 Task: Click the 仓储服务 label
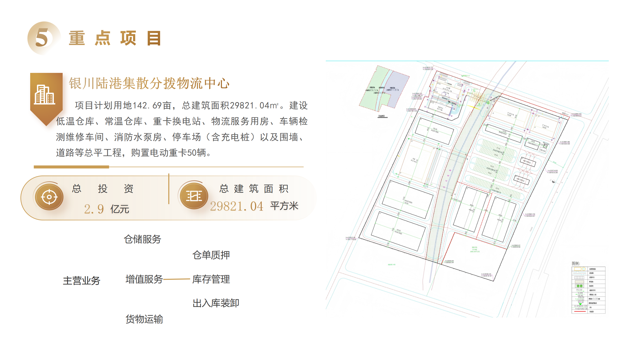point(142,239)
